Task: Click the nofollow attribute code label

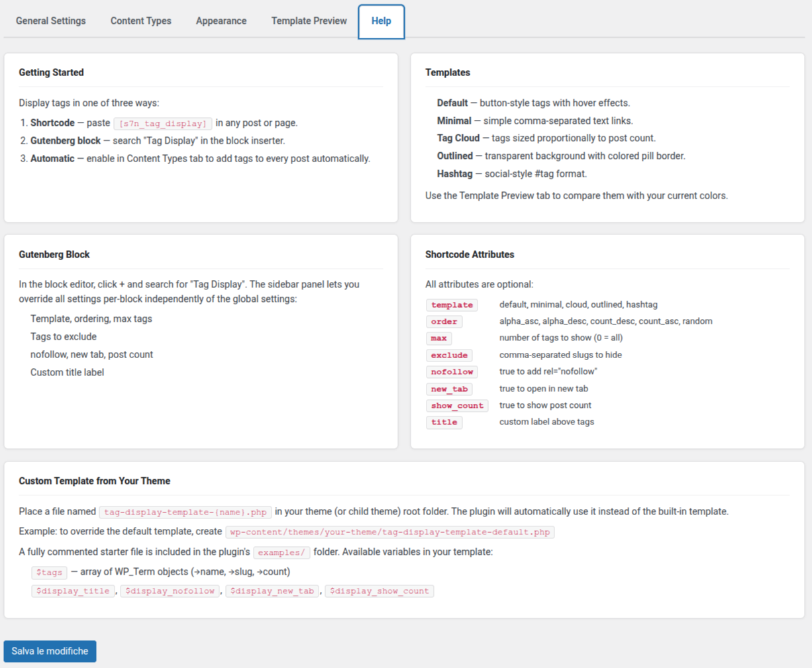Action: 452,372
